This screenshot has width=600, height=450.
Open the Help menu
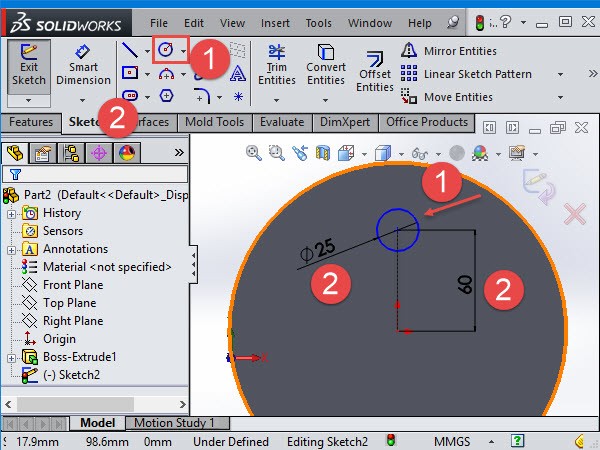pyautogui.click(x=419, y=23)
